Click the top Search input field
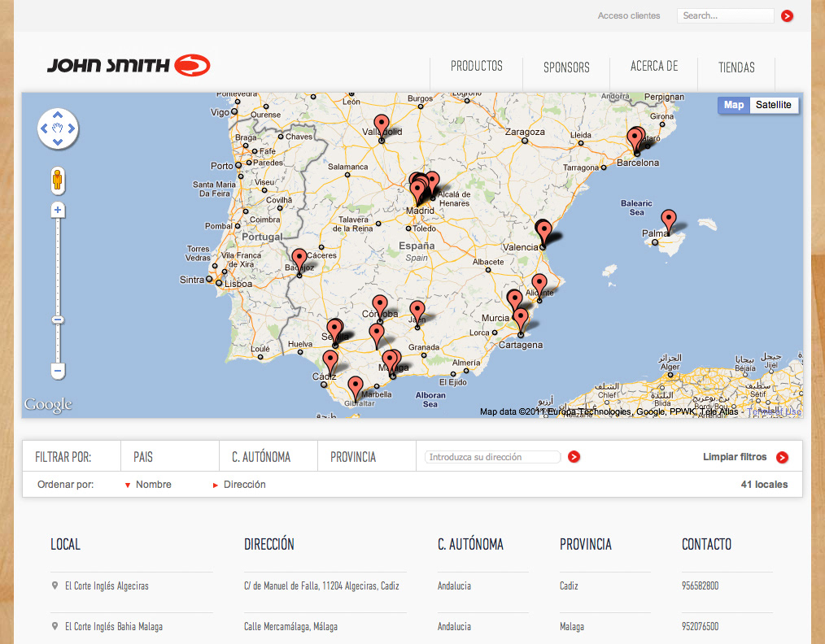This screenshot has height=644, width=825. click(725, 15)
